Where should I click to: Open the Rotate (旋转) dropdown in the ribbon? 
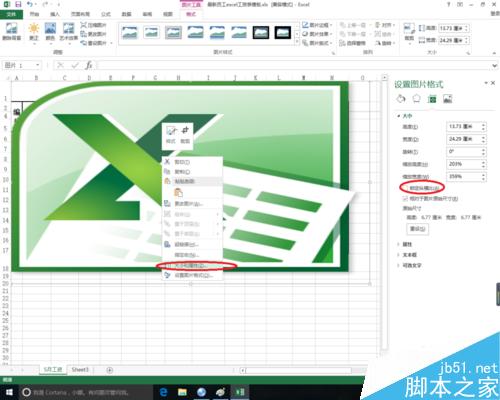tap(385, 43)
